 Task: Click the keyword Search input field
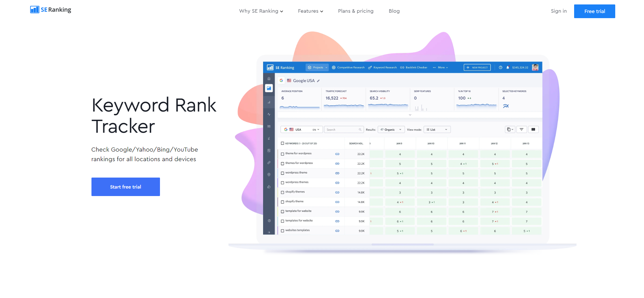[x=344, y=130]
